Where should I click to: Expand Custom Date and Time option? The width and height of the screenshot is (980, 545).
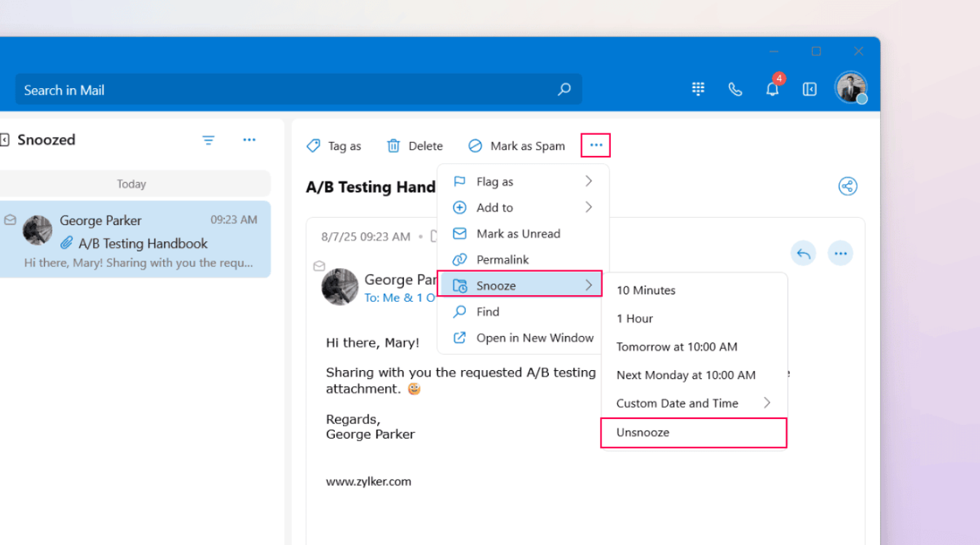tap(695, 403)
